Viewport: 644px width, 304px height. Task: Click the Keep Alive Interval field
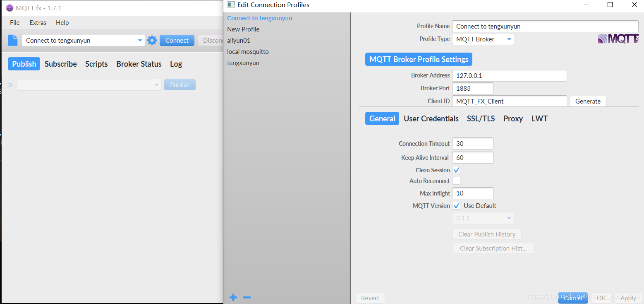[x=472, y=158]
